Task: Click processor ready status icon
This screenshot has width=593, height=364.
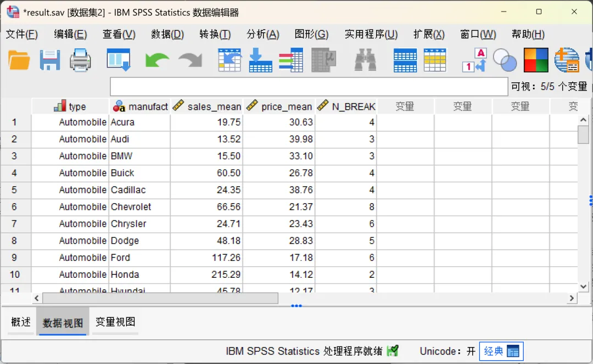Action: click(393, 351)
